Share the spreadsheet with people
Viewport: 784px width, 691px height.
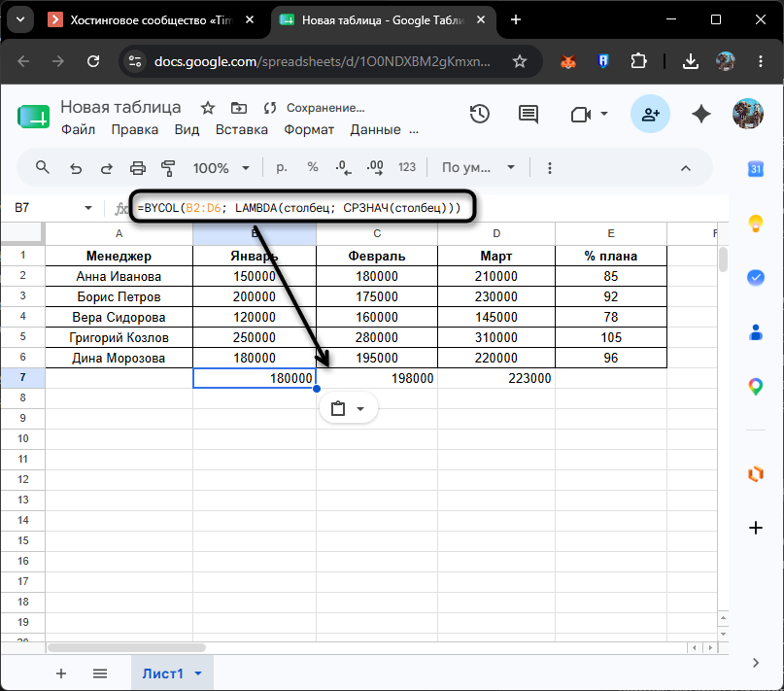[x=650, y=114]
